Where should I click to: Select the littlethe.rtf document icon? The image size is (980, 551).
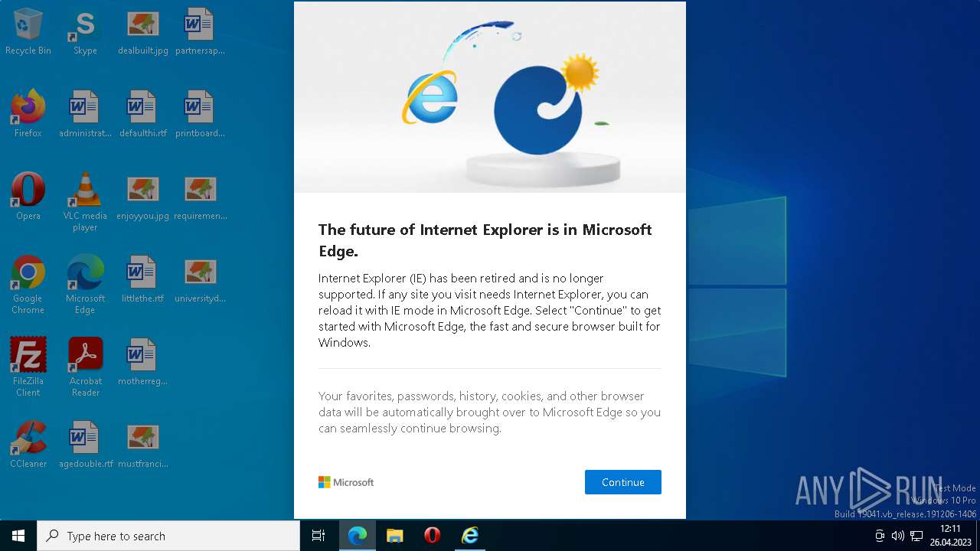[143, 279]
